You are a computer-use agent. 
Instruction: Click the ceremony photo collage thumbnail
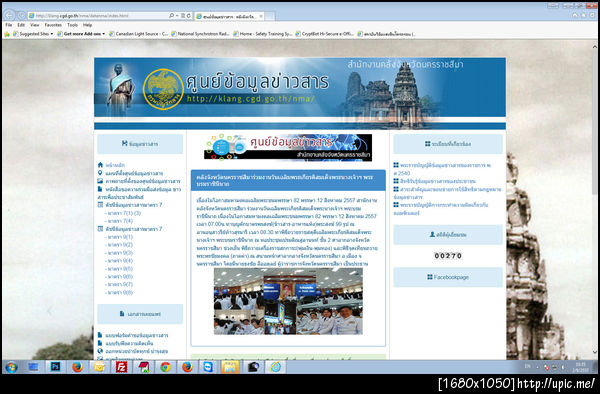pyautogui.click(x=288, y=301)
